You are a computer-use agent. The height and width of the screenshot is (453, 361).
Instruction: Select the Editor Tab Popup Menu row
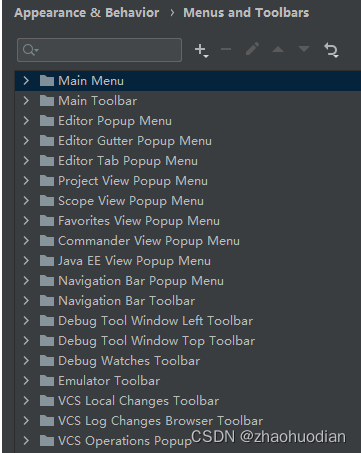coord(188,161)
